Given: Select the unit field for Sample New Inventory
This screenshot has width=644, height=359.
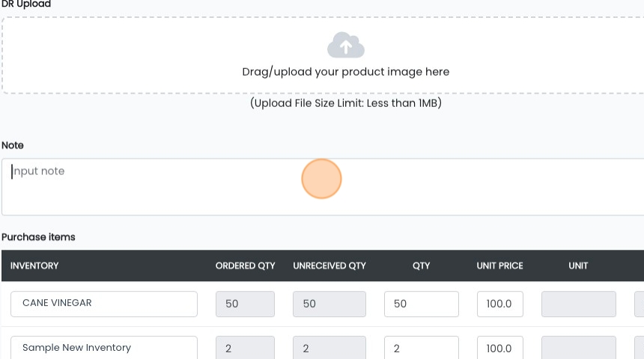Looking at the screenshot, I should (578, 348).
